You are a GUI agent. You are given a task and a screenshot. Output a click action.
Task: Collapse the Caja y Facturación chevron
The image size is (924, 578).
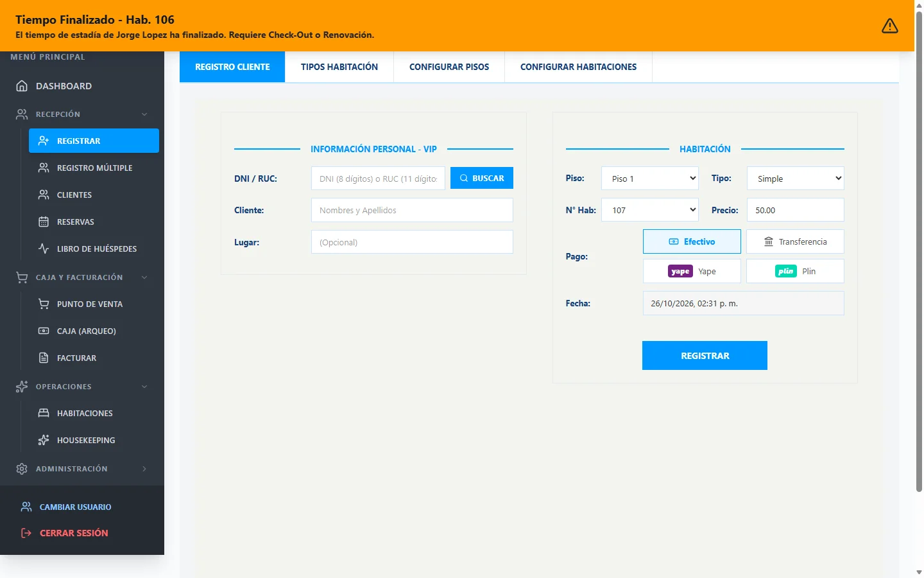144,277
